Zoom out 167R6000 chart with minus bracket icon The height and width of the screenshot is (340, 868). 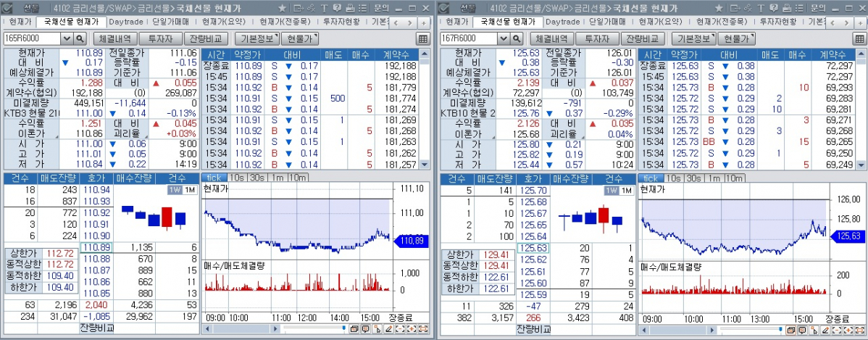click(837, 330)
